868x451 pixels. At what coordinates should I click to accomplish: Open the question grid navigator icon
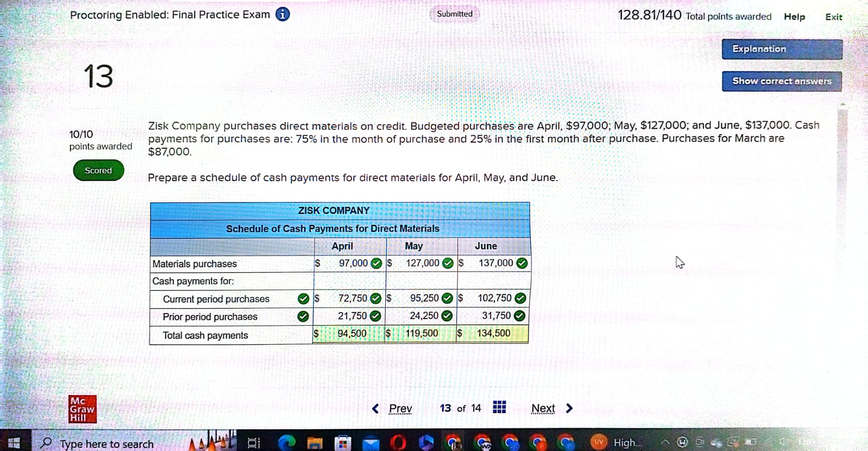click(x=499, y=407)
